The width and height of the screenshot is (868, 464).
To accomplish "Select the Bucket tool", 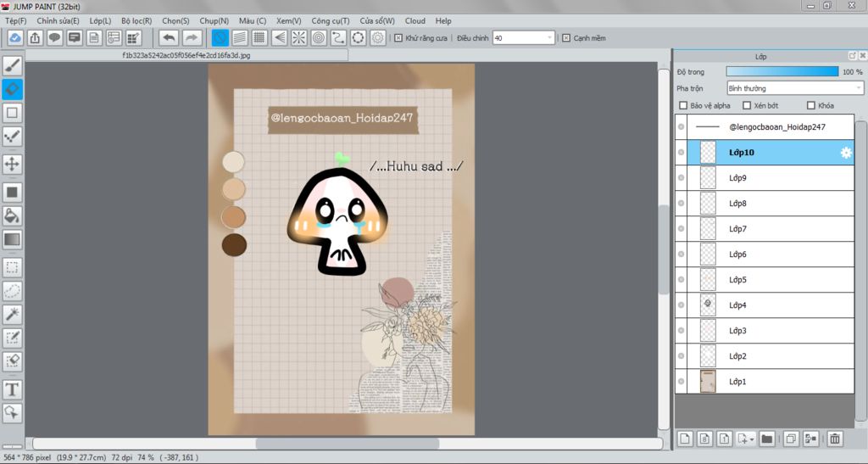I will coord(12,216).
